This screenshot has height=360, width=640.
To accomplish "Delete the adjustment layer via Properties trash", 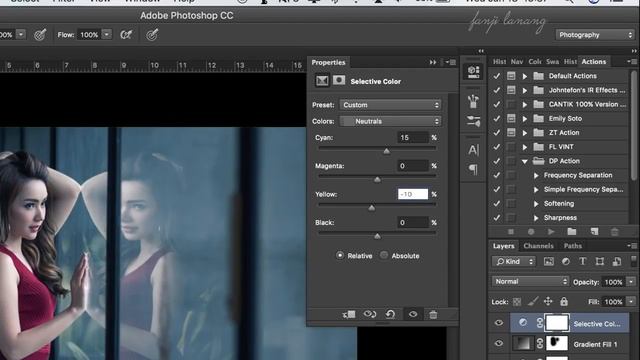I will point(433,314).
